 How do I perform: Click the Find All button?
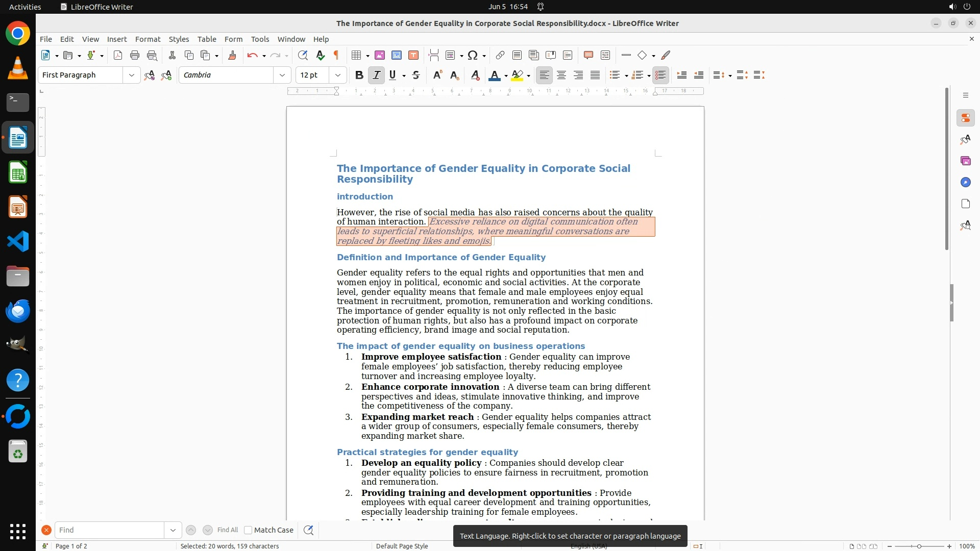pyautogui.click(x=227, y=530)
